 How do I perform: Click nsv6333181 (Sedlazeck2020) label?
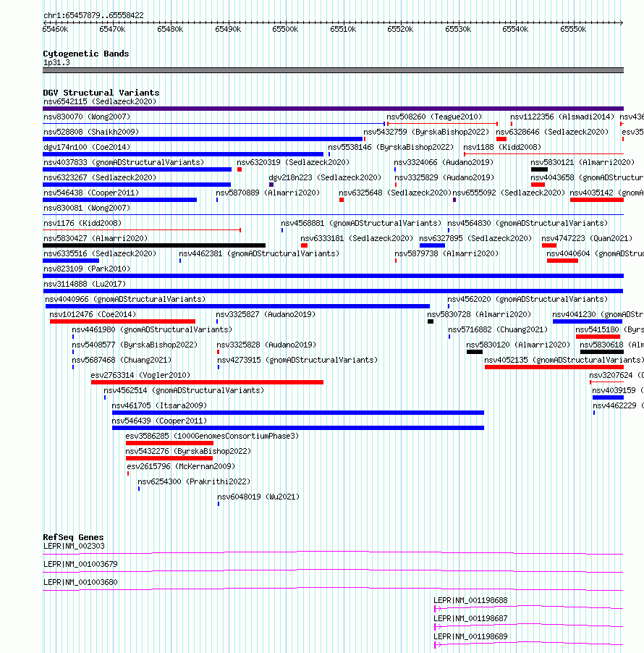(357, 239)
